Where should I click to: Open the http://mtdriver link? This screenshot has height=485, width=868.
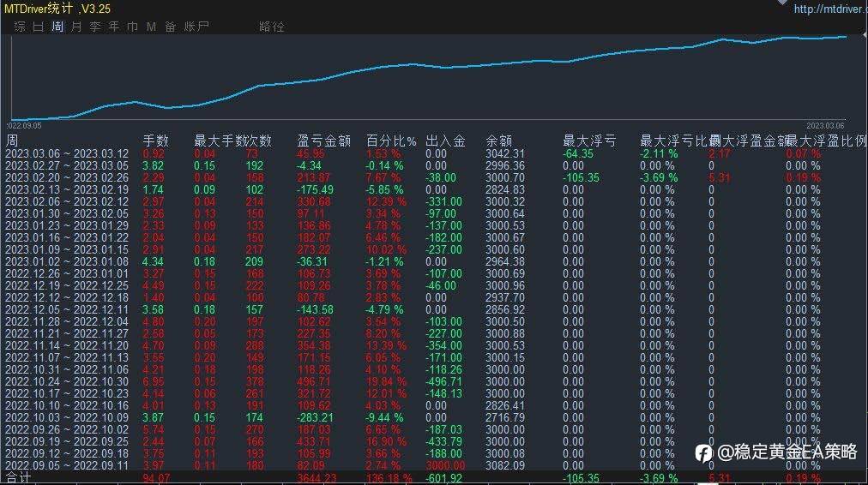click(830, 9)
